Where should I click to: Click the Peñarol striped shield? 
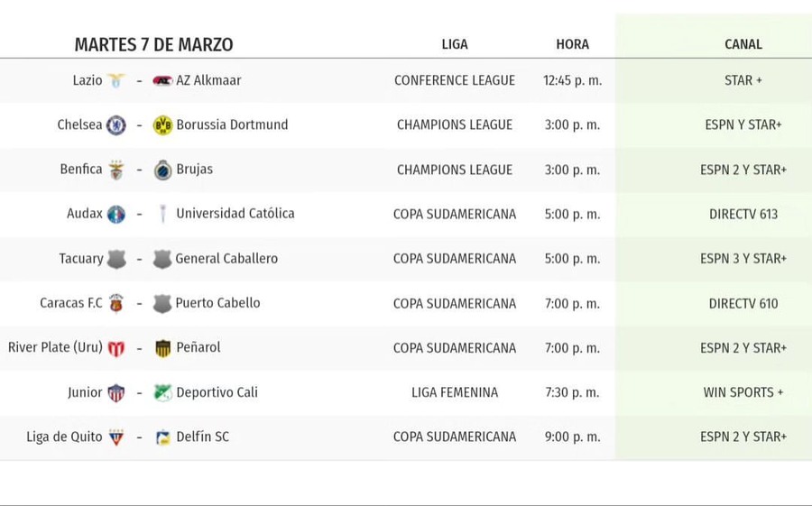click(162, 348)
